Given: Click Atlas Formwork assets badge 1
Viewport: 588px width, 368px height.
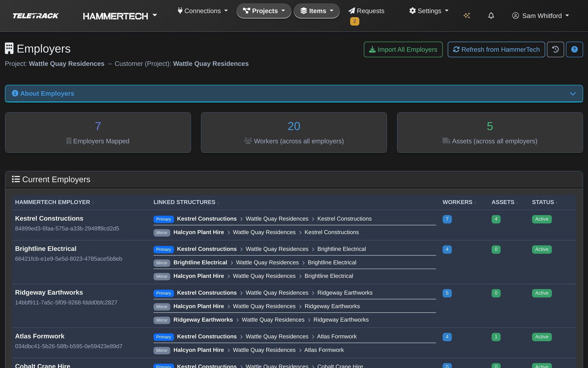Looking at the screenshot, I should (x=496, y=337).
